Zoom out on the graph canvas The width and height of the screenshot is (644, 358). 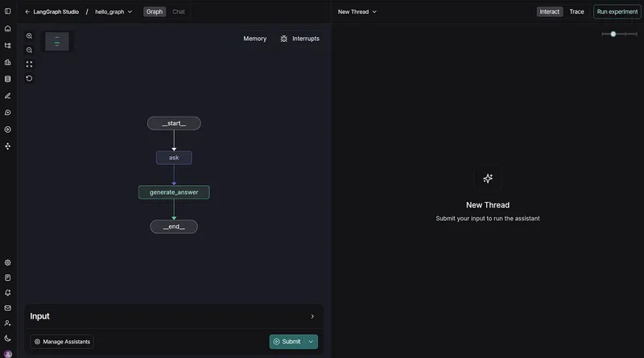29,50
